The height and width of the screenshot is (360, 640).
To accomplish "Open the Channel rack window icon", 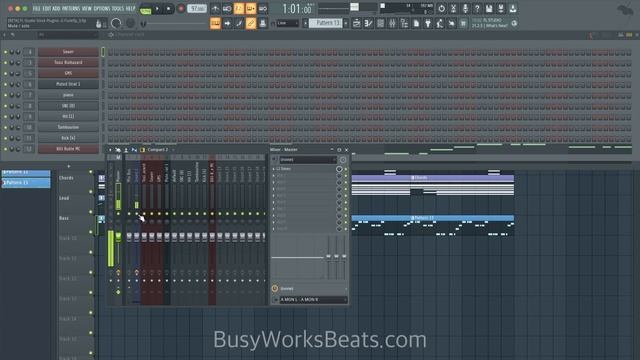I will [x=380, y=24].
